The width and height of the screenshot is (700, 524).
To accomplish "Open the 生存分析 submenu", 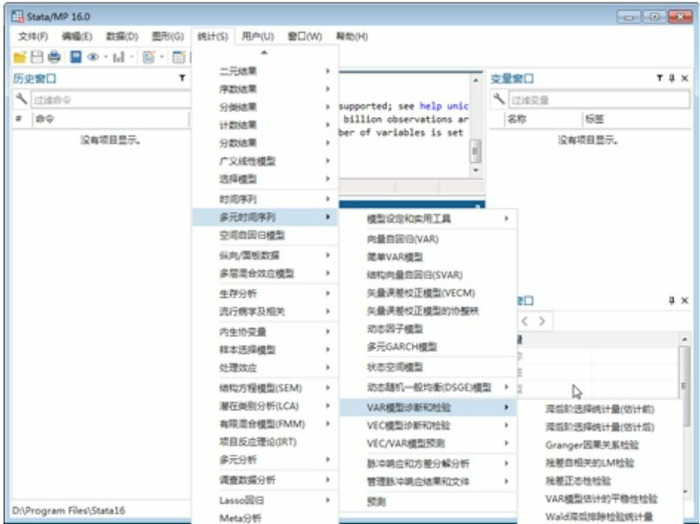I will (x=265, y=293).
